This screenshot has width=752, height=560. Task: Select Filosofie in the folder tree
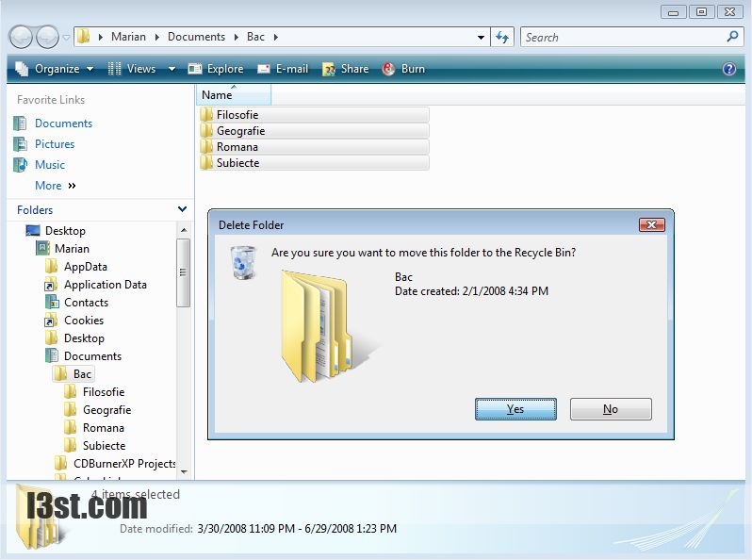coord(104,392)
